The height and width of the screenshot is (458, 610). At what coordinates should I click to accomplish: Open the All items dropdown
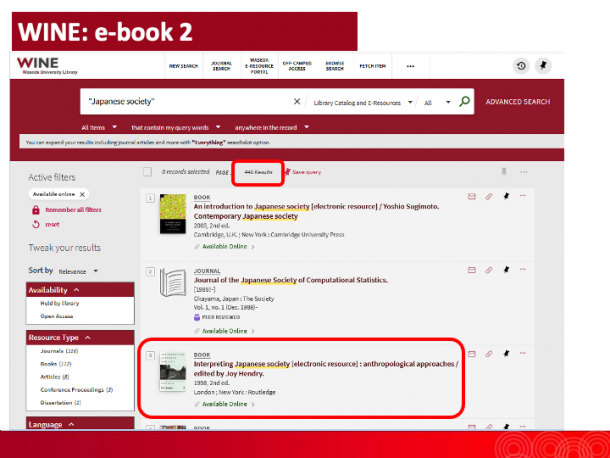tap(99, 127)
